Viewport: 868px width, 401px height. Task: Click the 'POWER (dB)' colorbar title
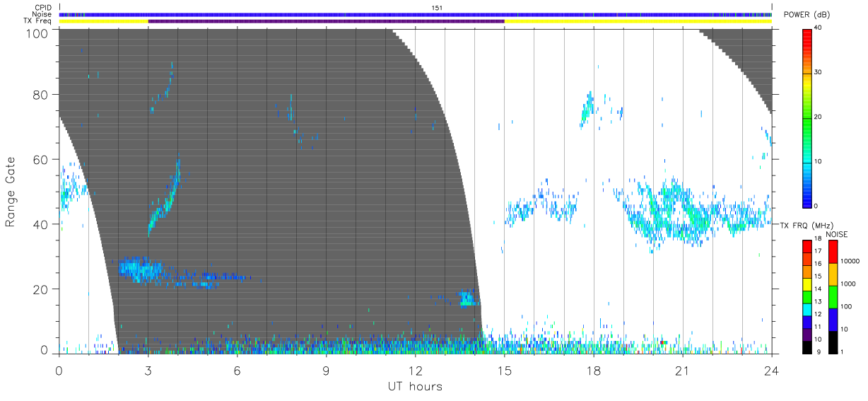coord(807,15)
